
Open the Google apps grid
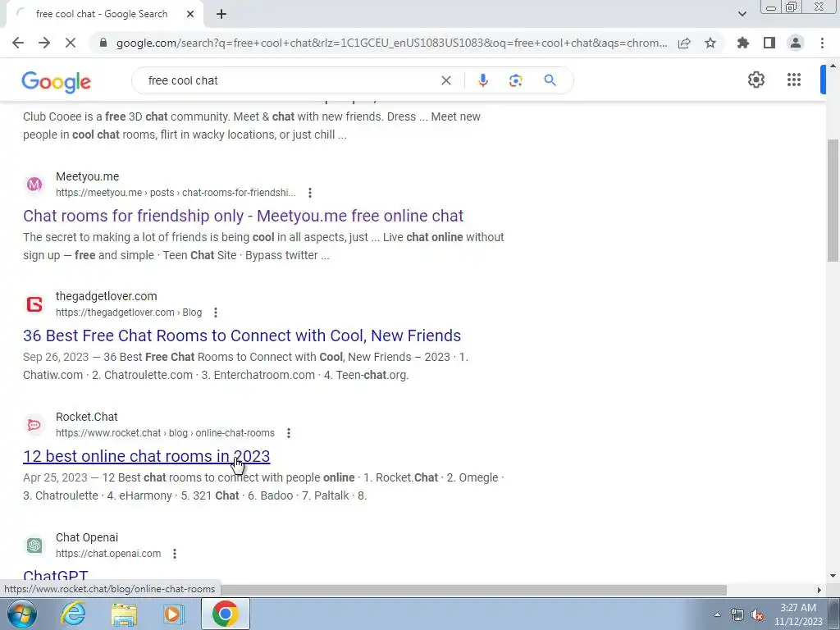794,80
